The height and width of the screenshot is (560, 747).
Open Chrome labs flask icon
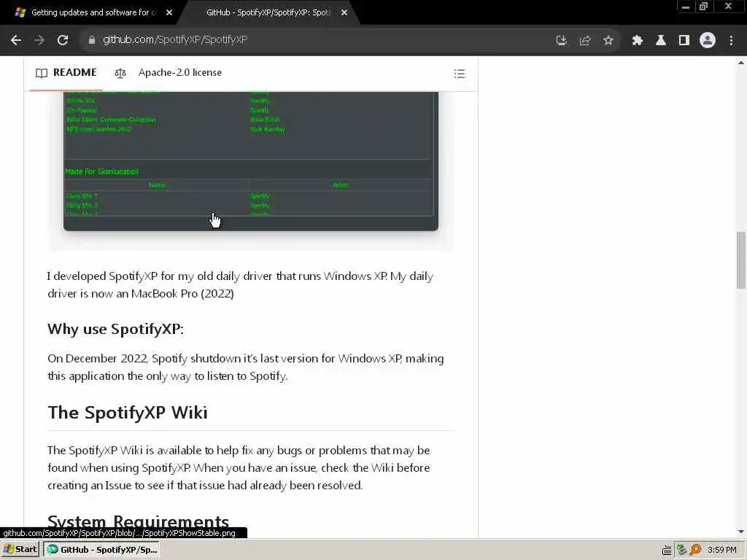[661, 41]
